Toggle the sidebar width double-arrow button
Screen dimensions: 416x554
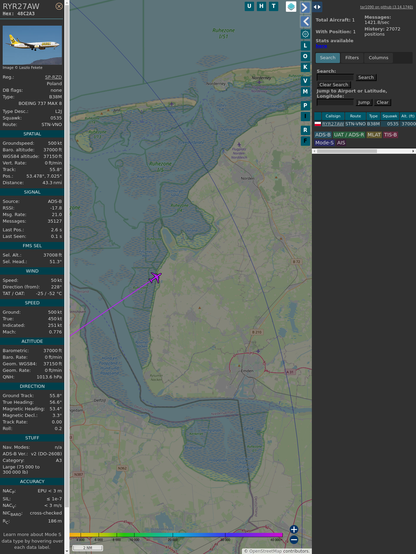coord(317,7)
